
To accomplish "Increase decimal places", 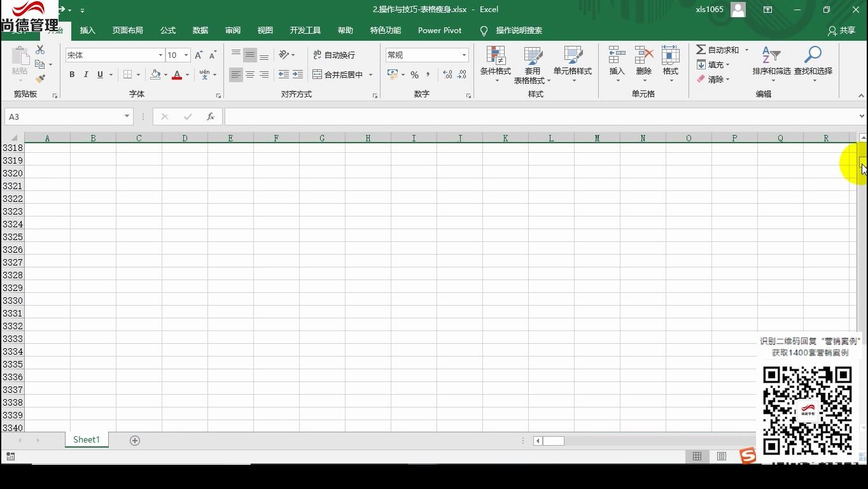I will 447,74.
